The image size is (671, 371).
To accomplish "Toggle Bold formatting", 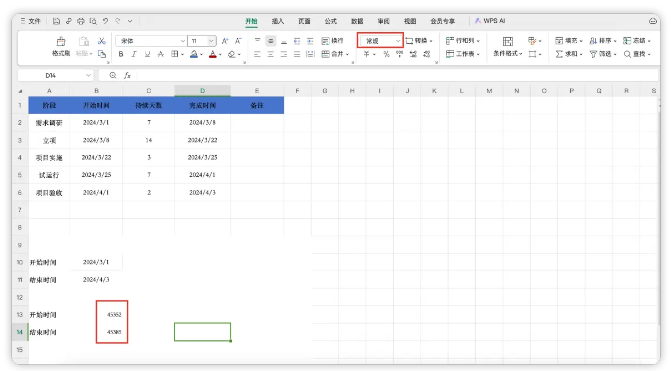I will (x=121, y=54).
